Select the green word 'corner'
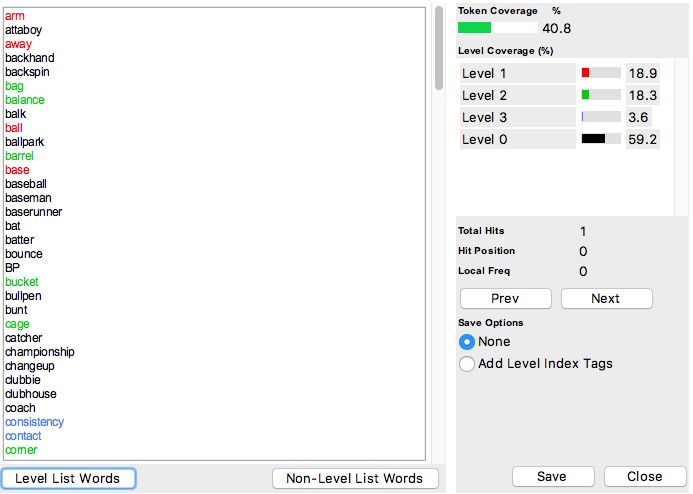 (x=21, y=450)
